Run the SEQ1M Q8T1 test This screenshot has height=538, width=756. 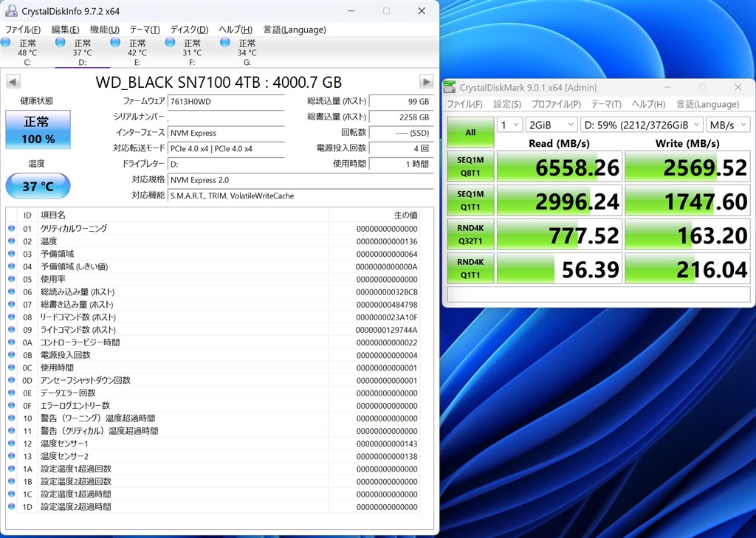470,166
